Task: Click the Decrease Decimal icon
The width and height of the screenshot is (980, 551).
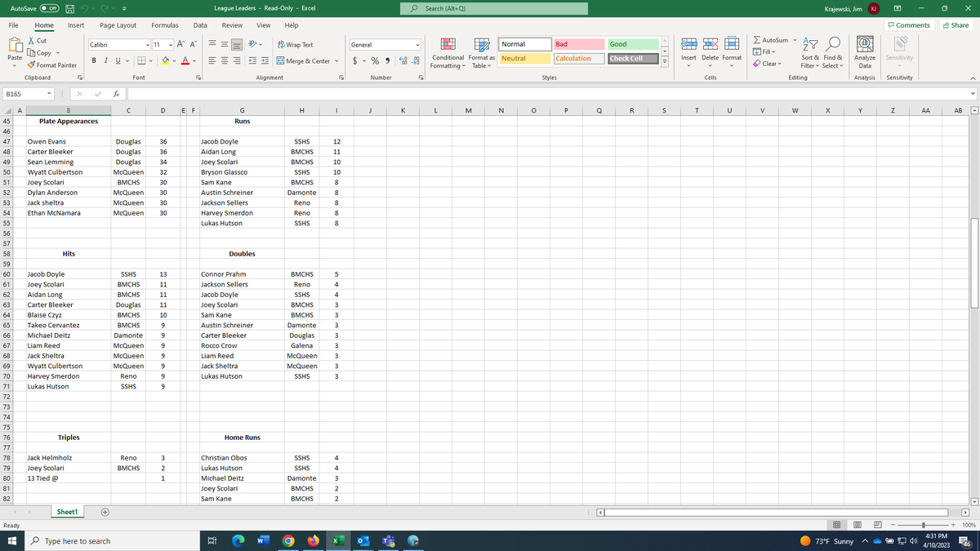Action: (x=416, y=61)
